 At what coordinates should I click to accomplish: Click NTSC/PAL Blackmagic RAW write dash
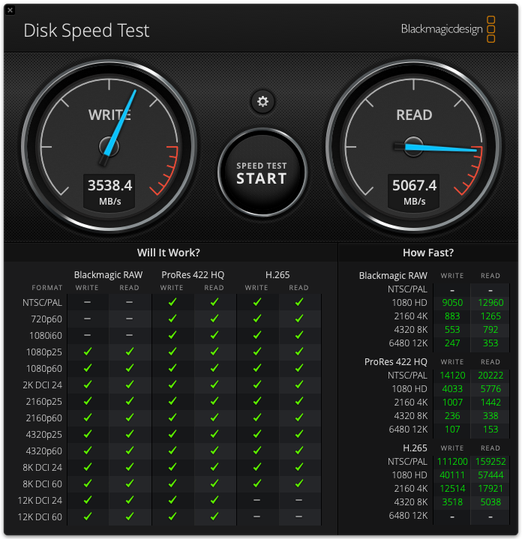87,302
